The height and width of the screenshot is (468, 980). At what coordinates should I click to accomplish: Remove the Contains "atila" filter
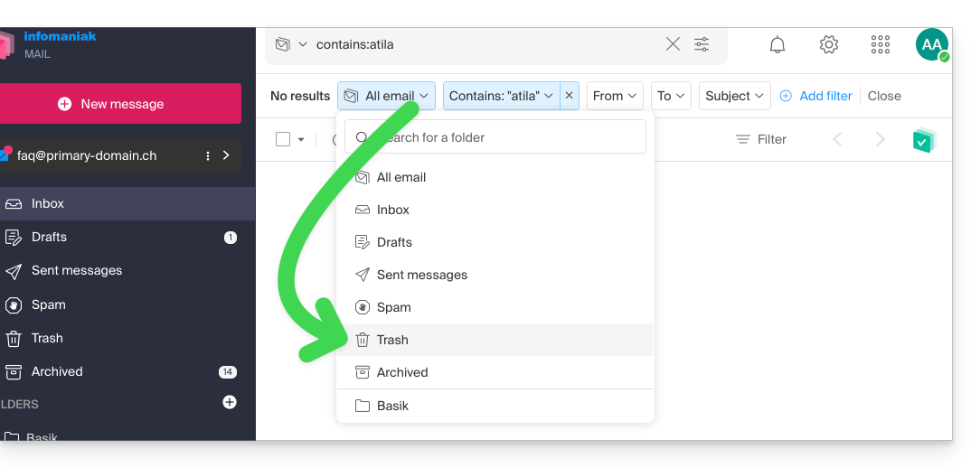[569, 96]
